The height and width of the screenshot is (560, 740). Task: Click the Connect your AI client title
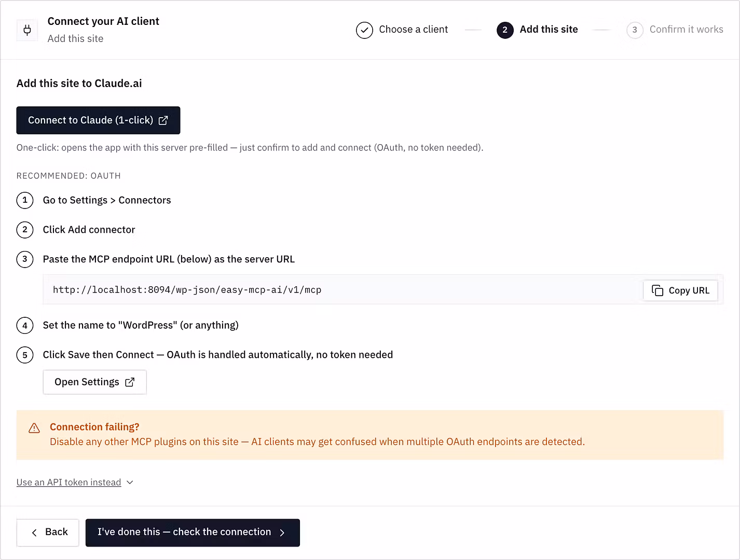click(x=103, y=21)
